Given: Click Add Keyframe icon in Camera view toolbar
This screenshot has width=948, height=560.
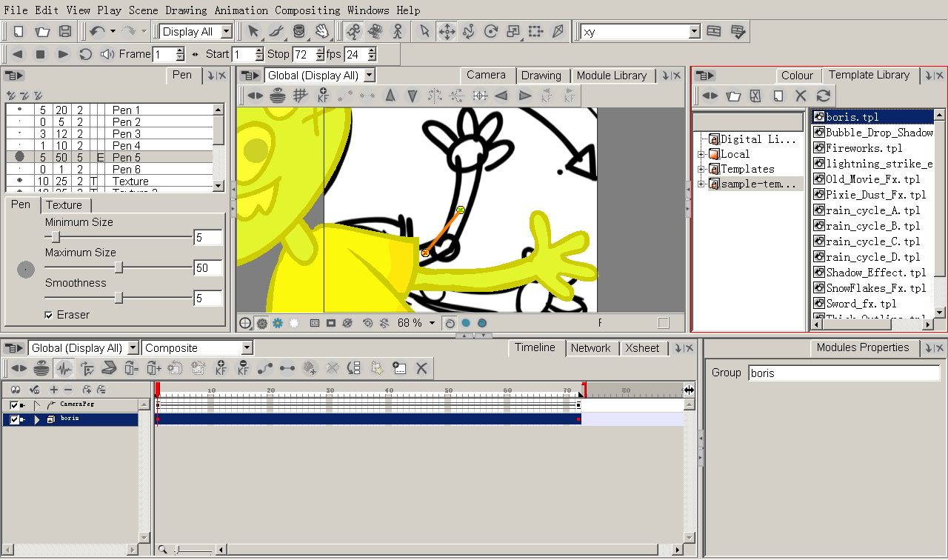Looking at the screenshot, I should coord(323,95).
